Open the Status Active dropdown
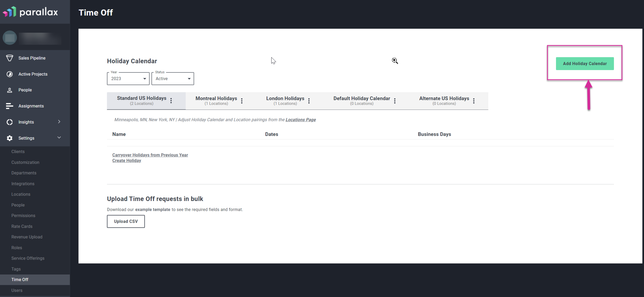644x297 pixels. click(x=173, y=79)
